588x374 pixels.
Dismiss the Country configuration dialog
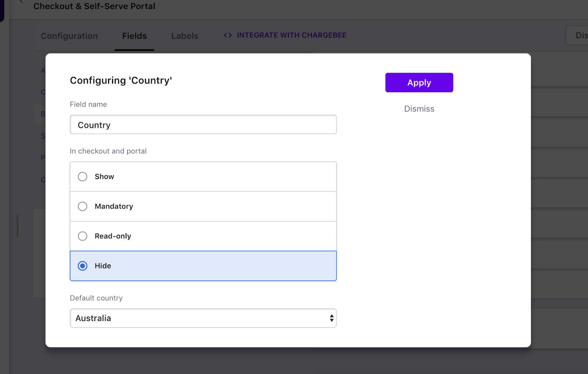pos(419,109)
